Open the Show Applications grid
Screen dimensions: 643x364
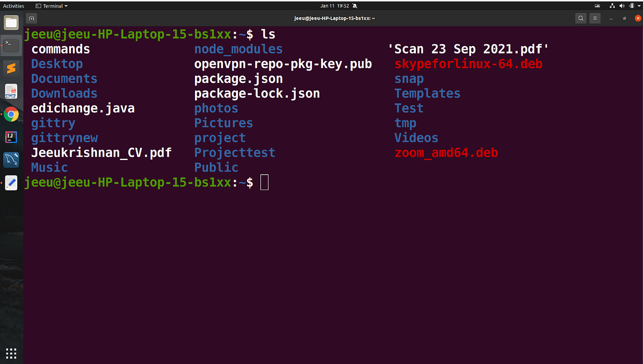point(11,353)
